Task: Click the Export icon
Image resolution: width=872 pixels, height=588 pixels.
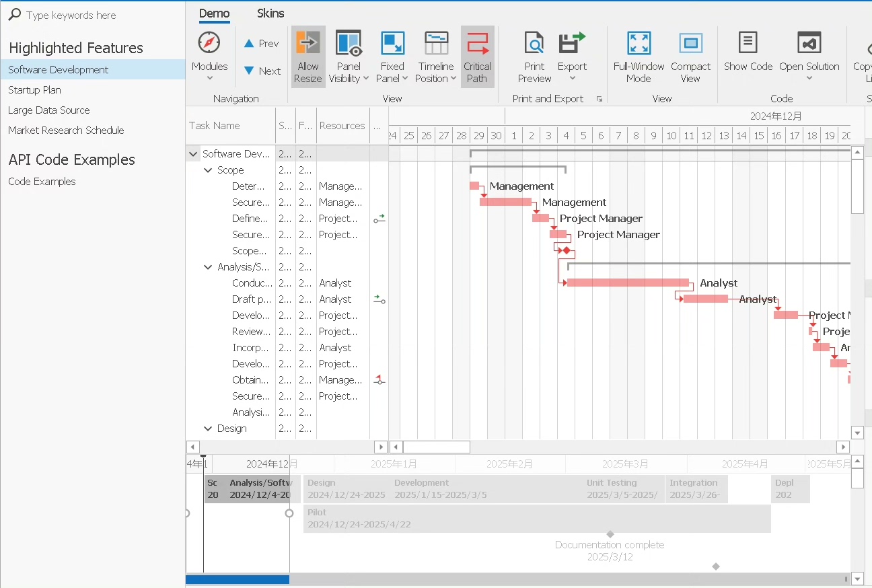Action: coord(572,43)
